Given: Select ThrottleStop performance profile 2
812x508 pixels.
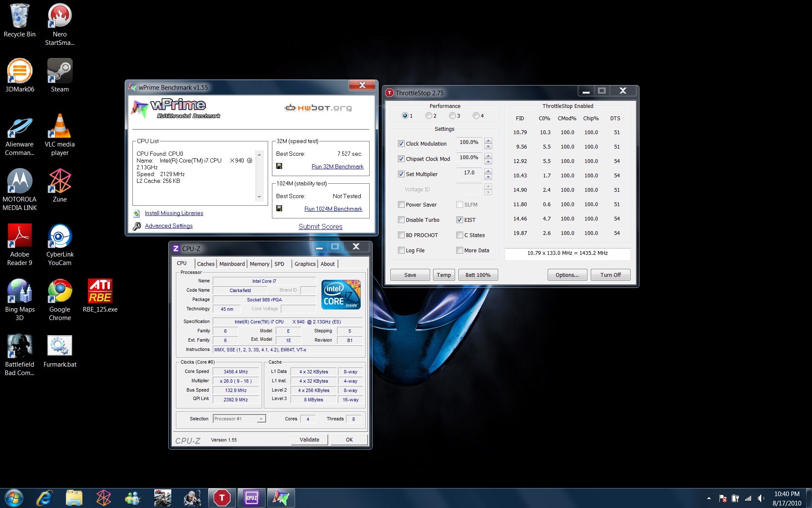Looking at the screenshot, I should [429, 116].
